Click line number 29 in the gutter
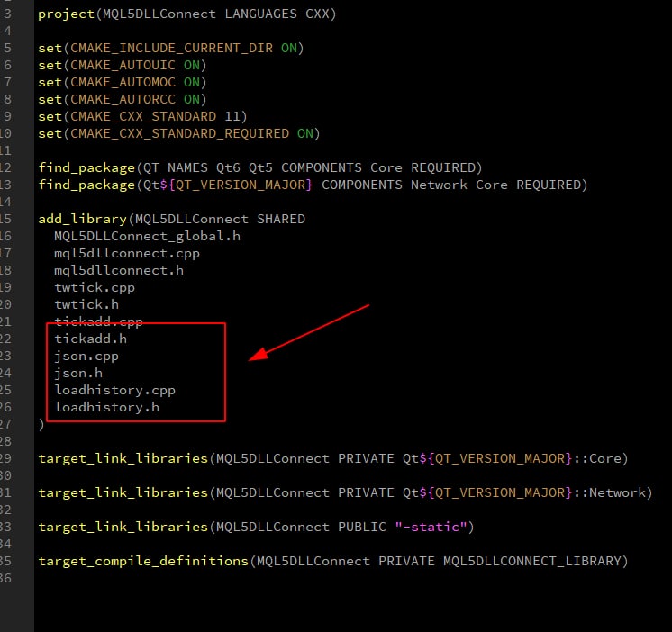 pyautogui.click(x=5, y=458)
